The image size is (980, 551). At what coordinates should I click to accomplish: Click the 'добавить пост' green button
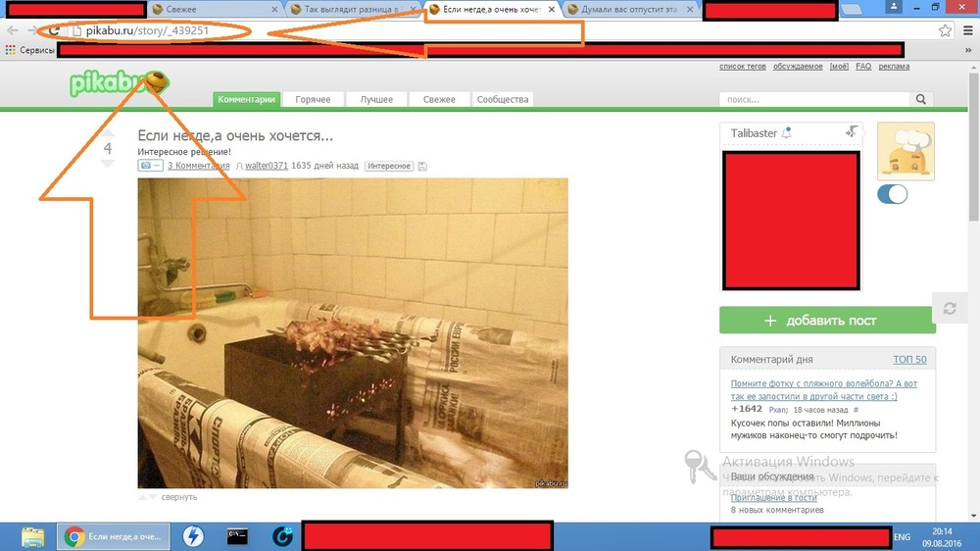tap(827, 320)
